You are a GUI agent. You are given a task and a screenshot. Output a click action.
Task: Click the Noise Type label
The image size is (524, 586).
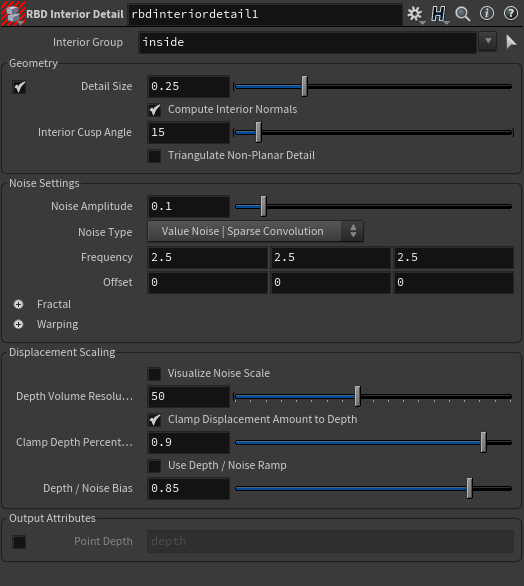tap(105, 232)
